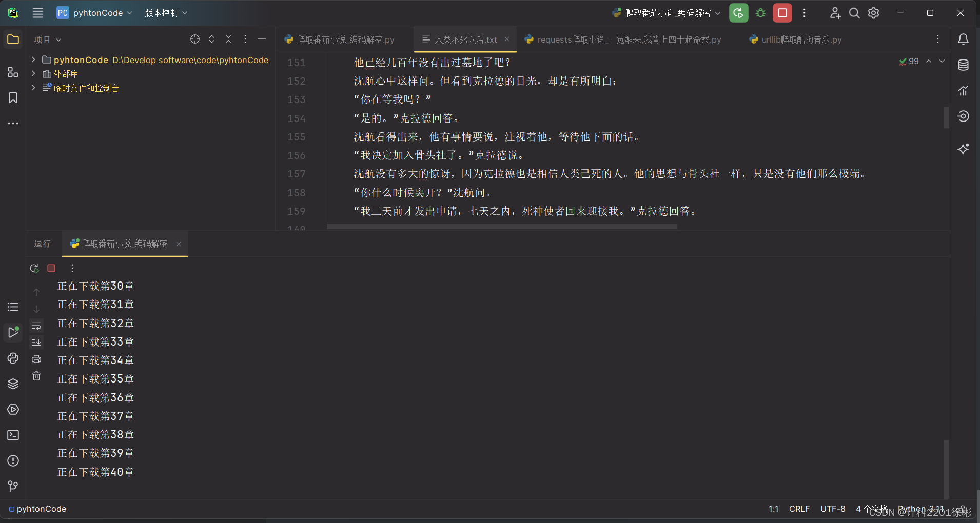The width and height of the screenshot is (980, 523).
Task: Close the 人类不死以后.txt tab
Action: pos(507,39)
